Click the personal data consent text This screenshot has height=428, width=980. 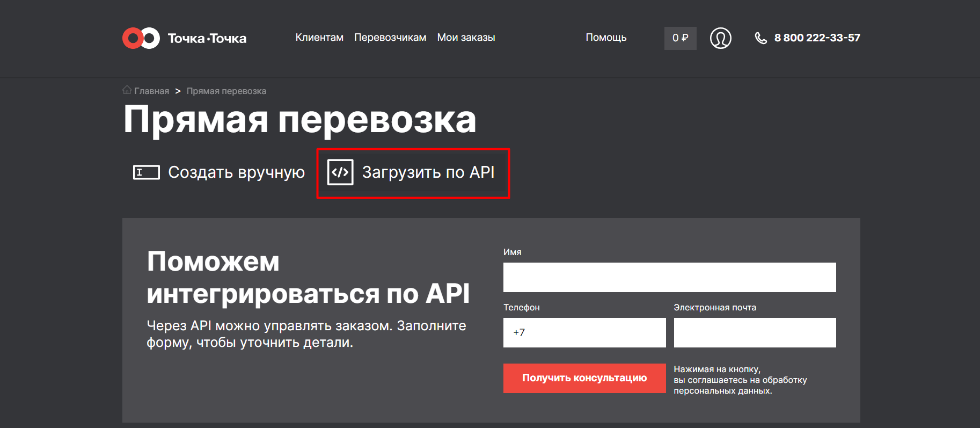[x=740, y=380]
